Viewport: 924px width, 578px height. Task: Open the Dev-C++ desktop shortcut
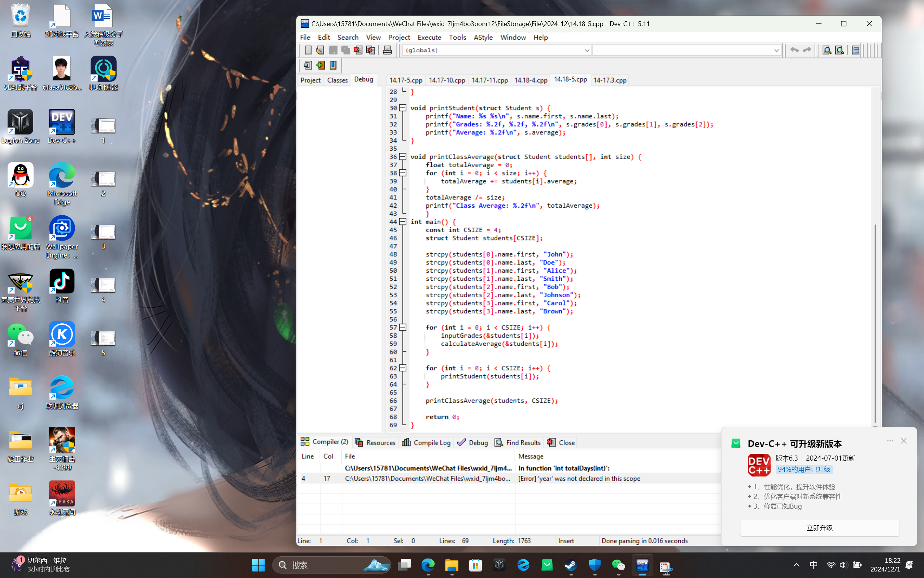[62, 126]
